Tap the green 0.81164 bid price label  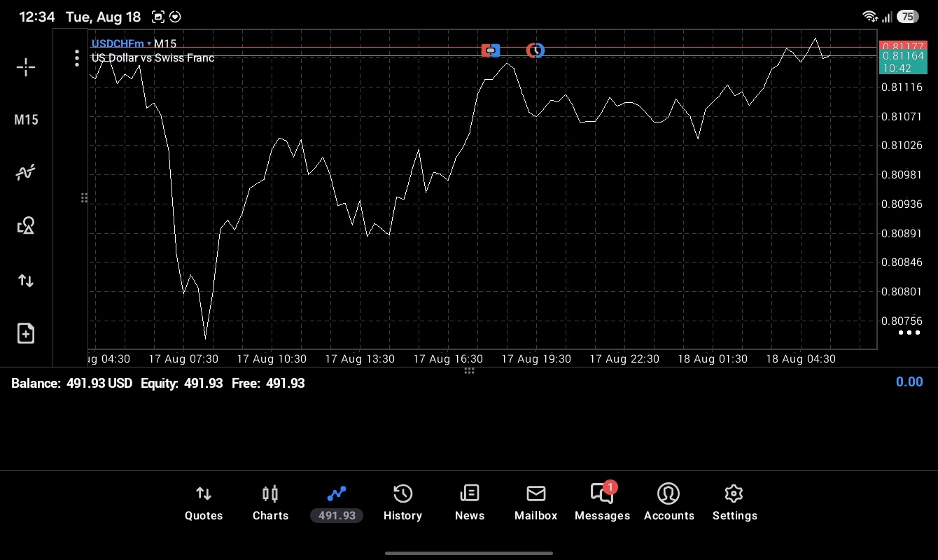[902, 56]
